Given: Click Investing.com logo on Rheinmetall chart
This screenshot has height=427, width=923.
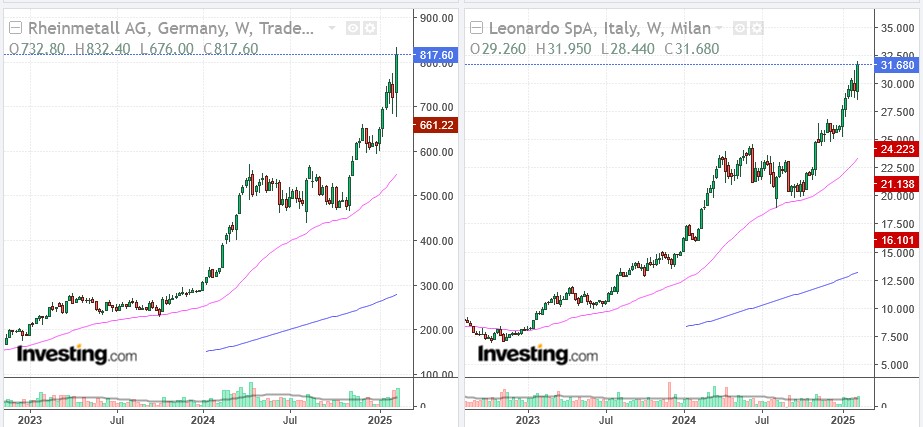Looking at the screenshot, I should tap(76, 354).
